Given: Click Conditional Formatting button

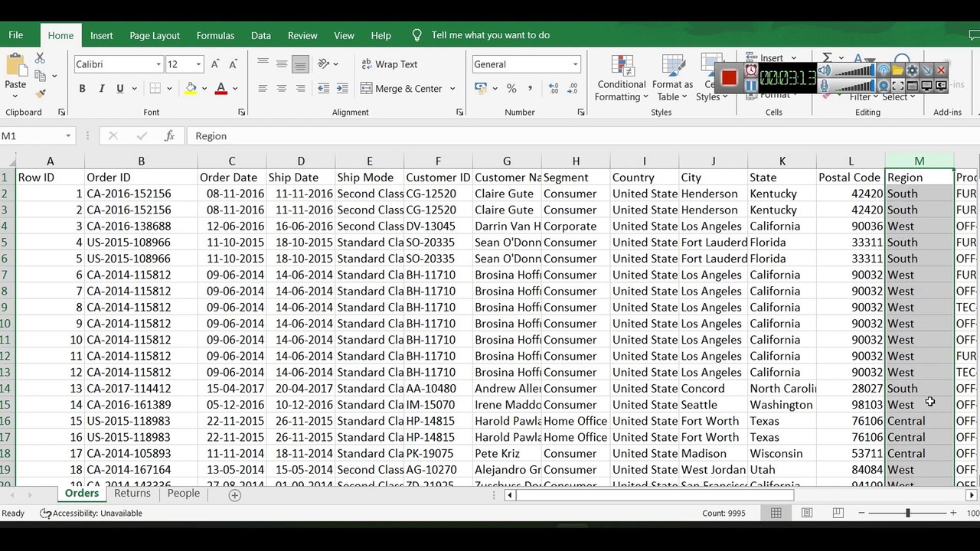Looking at the screenshot, I should tap(621, 80).
